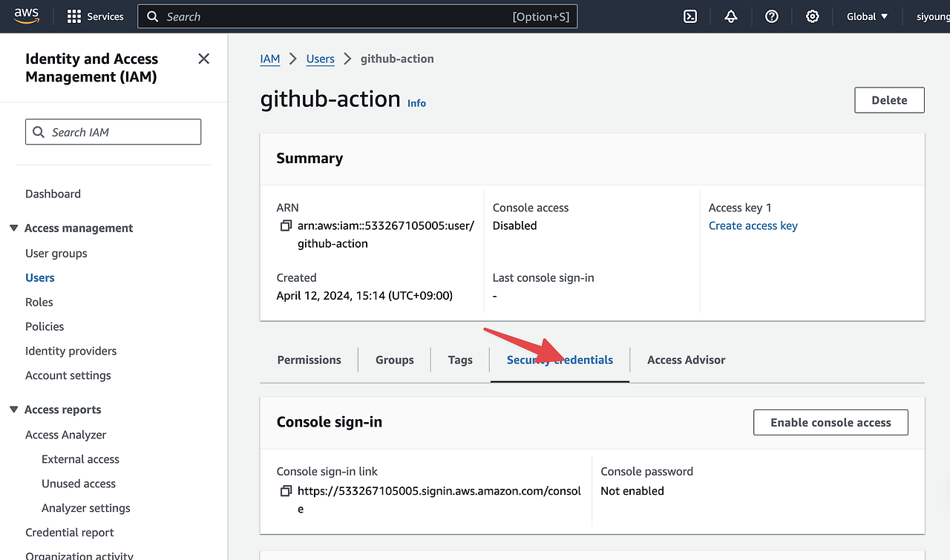Viewport: 950px width, 560px height.
Task: Open Users in the sidebar
Action: [x=40, y=277]
